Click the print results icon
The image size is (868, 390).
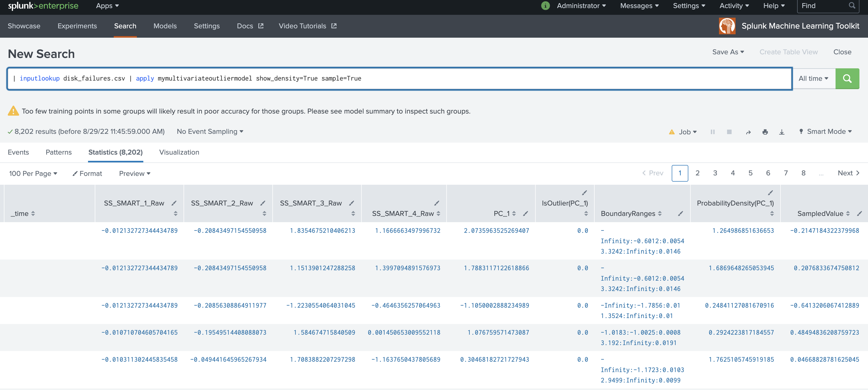pos(765,132)
